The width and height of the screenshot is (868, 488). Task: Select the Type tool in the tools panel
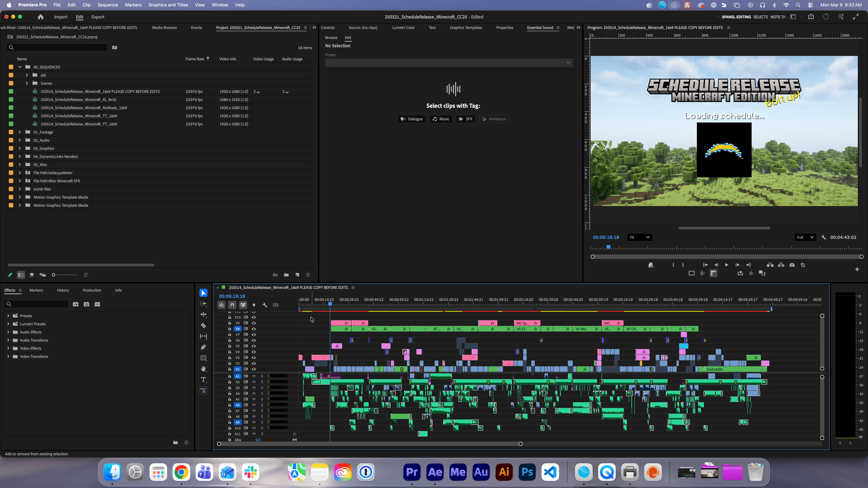pyautogui.click(x=203, y=380)
